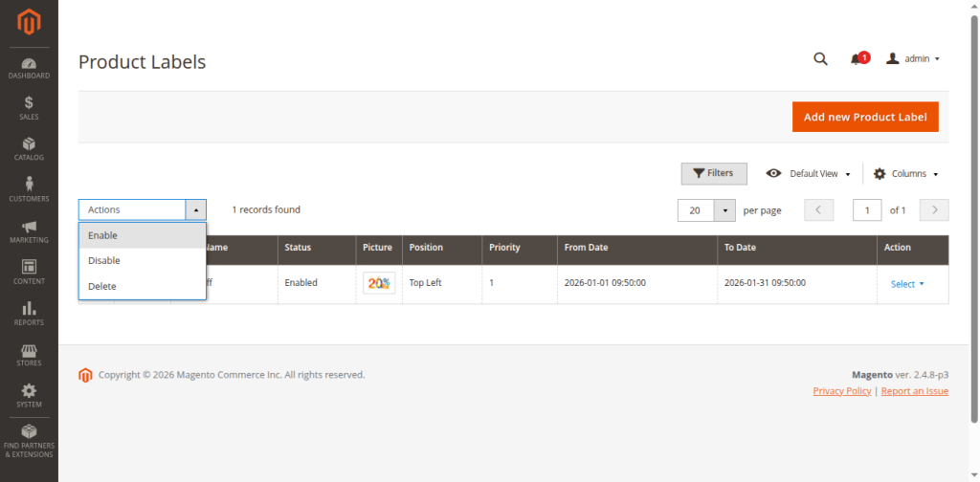Open the Reports bar chart icon

click(x=29, y=313)
